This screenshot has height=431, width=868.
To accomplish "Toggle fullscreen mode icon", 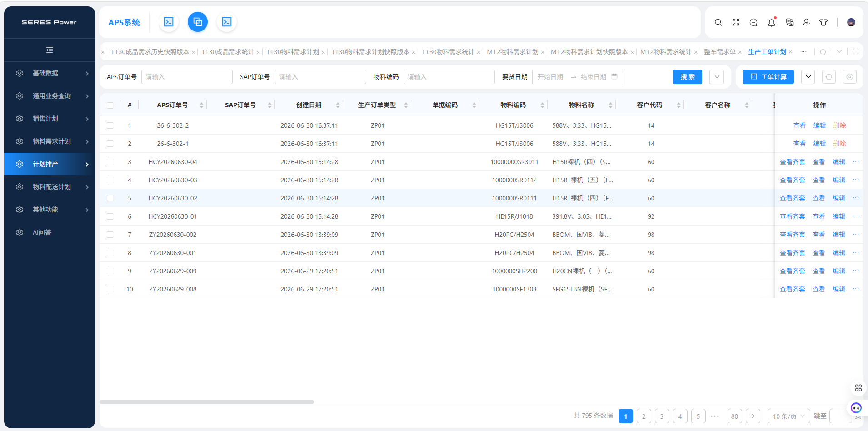I will [x=736, y=22].
